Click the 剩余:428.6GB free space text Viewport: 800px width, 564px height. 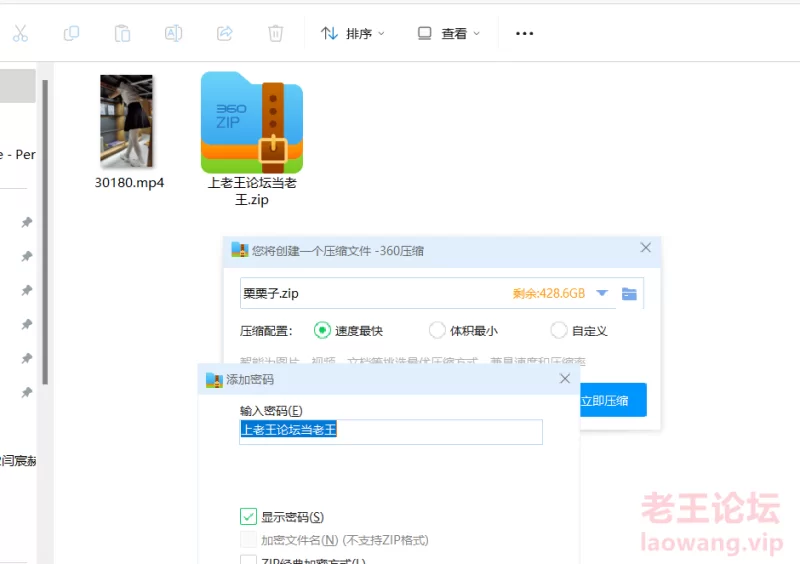(x=548, y=293)
